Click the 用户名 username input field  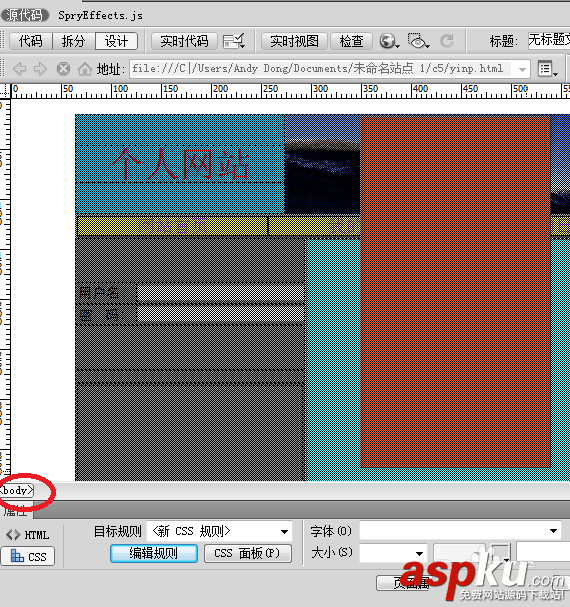221,293
